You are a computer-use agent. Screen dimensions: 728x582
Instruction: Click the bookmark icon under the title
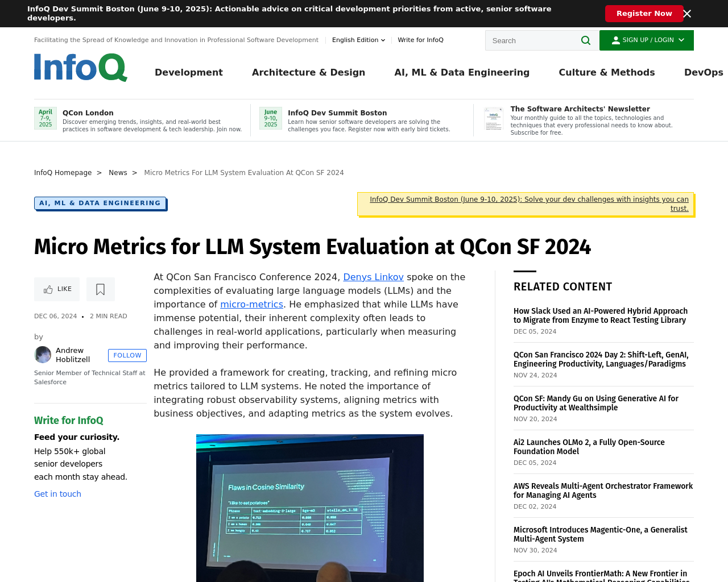tap(101, 289)
